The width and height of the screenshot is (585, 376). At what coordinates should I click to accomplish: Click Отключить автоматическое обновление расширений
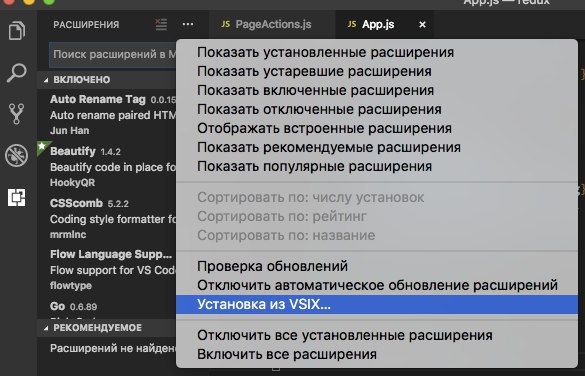[x=377, y=285]
